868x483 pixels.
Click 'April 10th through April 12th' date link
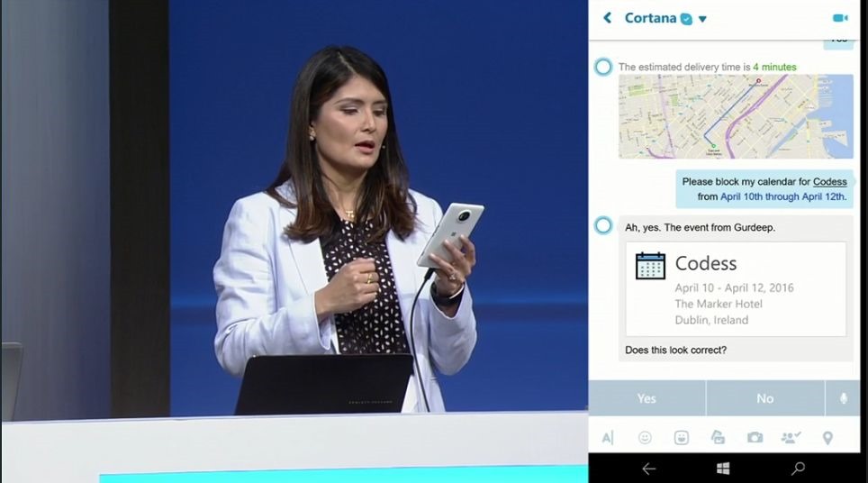[x=782, y=196]
